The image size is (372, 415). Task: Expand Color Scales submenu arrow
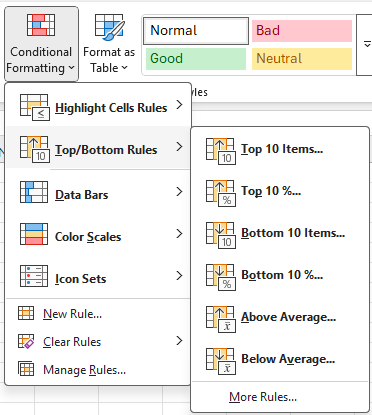(179, 234)
